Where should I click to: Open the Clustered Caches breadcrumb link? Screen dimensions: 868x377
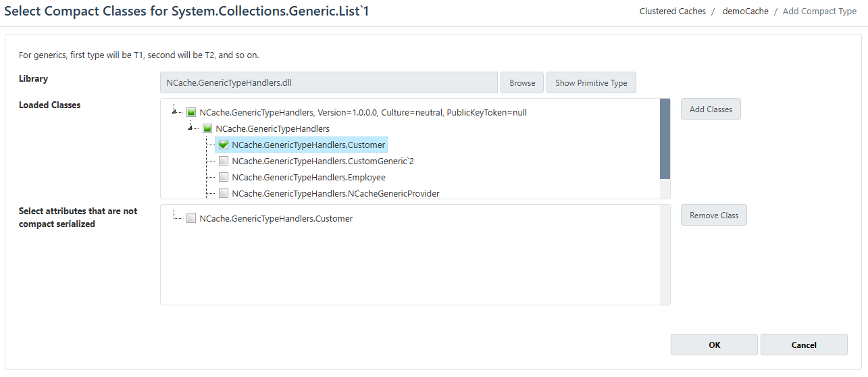(673, 11)
